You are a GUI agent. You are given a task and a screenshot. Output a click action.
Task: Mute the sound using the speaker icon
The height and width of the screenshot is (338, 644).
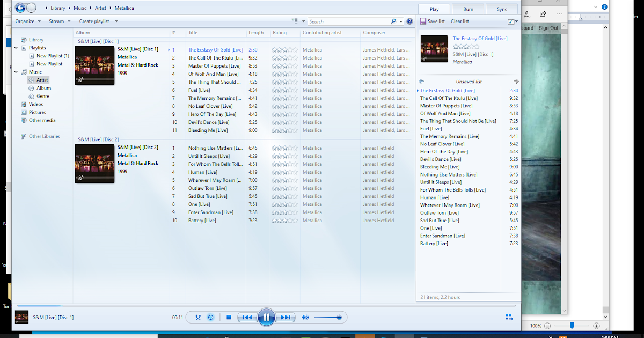pos(305,317)
